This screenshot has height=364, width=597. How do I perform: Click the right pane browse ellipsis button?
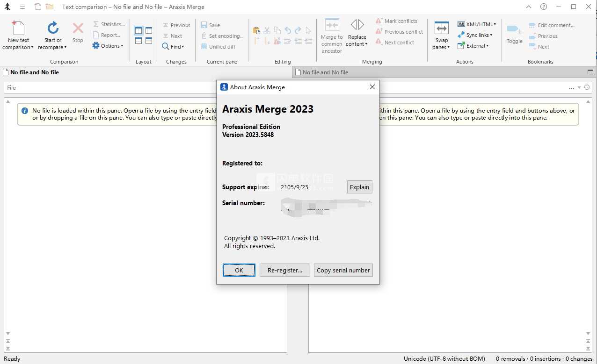pos(571,88)
